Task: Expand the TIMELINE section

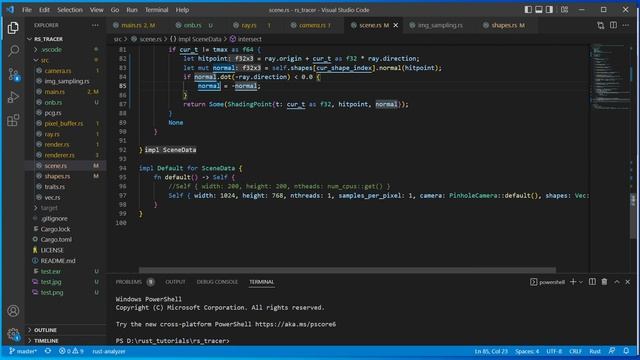Action: click(46, 340)
